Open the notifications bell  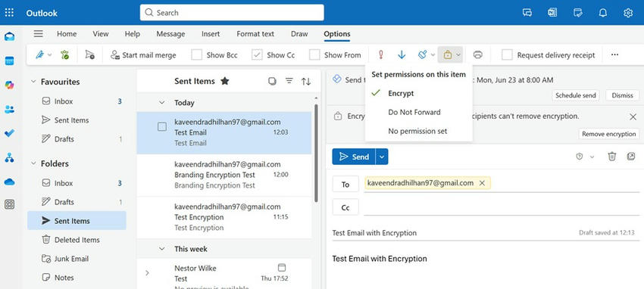pos(602,13)
